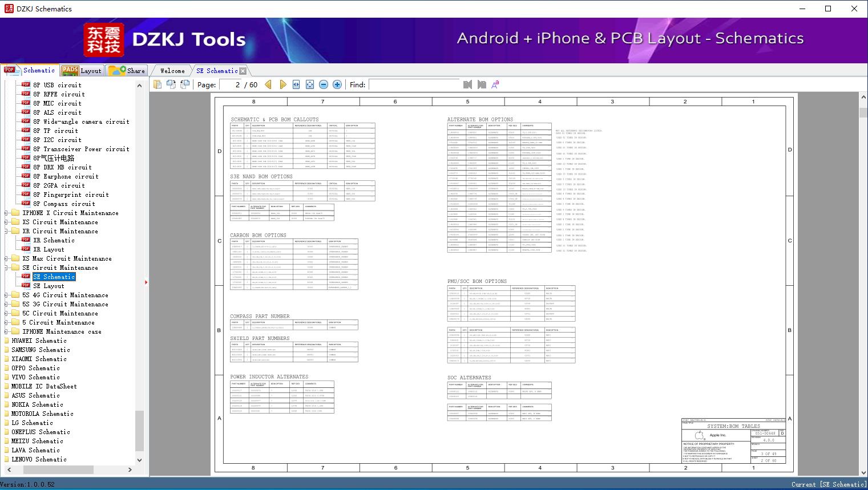
Task: Select HUAWEI Schematic folder
Action: click(39, 341)
